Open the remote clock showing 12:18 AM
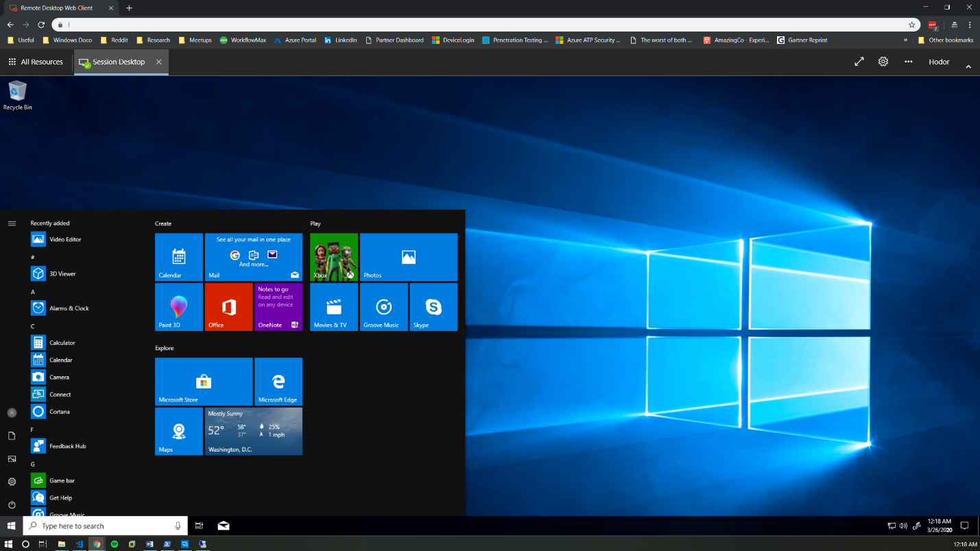 click(940, 526)
